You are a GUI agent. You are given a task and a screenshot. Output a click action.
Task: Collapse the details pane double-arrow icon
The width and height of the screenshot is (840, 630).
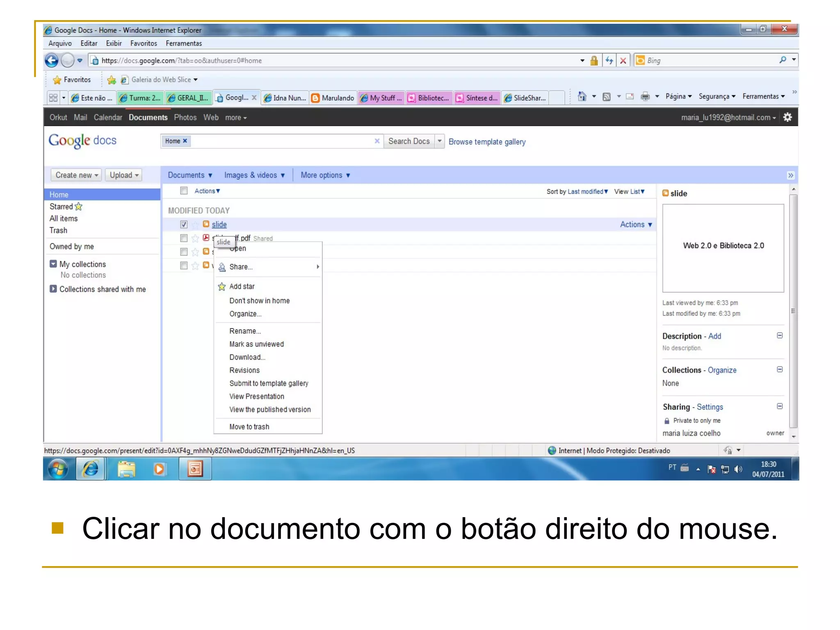click(x=791, y=176)
